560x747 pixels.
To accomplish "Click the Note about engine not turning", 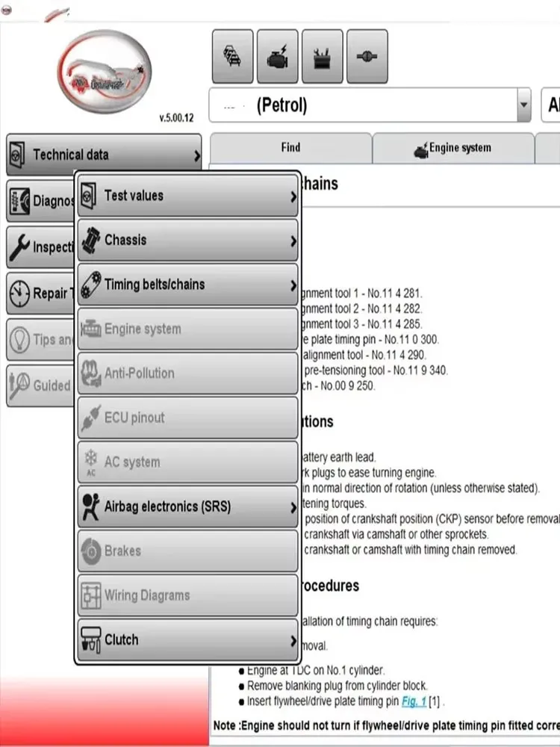I will pos(386,725).
